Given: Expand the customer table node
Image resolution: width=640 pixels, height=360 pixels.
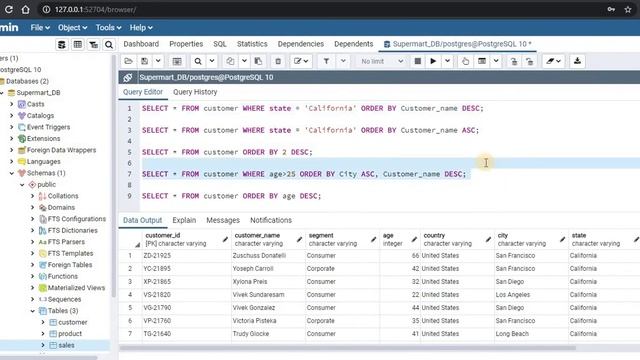Looking at the screenshot, I should (43, 322).
